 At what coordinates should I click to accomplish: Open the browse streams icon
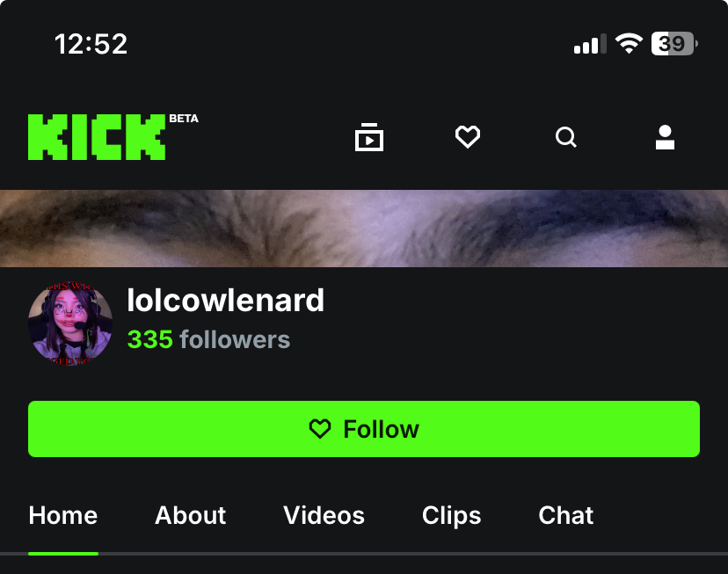(x=369, y=137)
